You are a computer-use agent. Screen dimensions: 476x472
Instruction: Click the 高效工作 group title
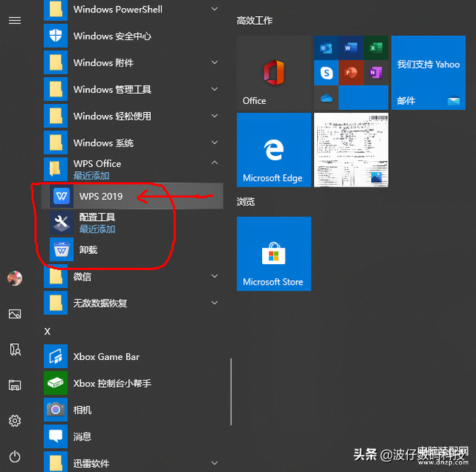pyautogui.click(x=254, y=20)
